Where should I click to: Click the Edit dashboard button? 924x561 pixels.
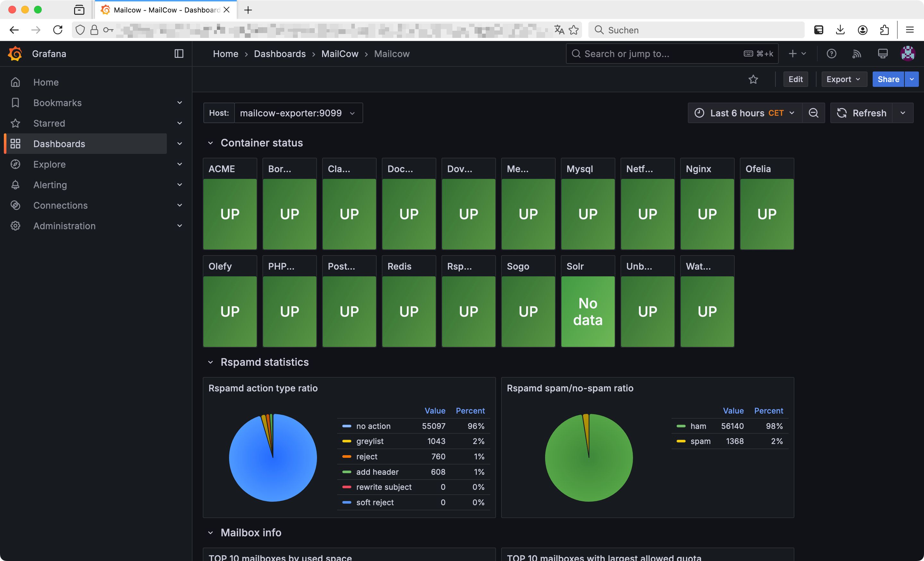[x=796, y=79]
